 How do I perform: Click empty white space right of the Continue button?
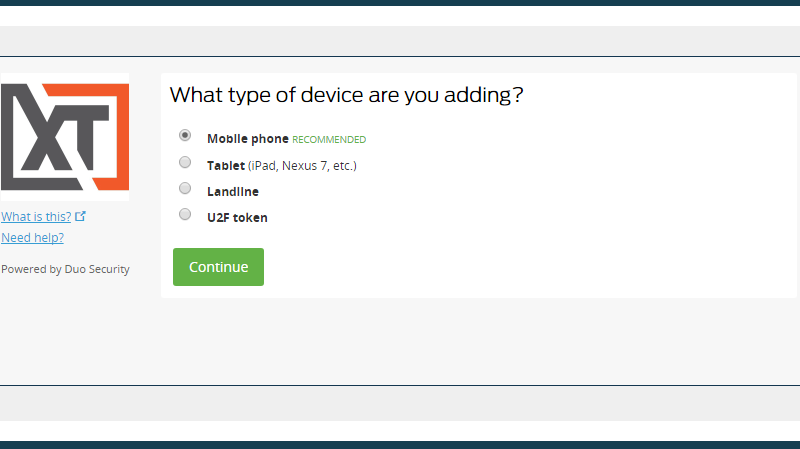pyautogui.click(x=500, y=267)
